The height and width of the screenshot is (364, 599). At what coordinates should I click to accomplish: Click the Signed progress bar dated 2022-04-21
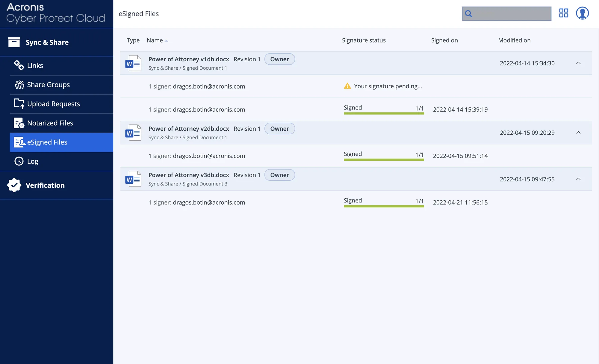384,206
